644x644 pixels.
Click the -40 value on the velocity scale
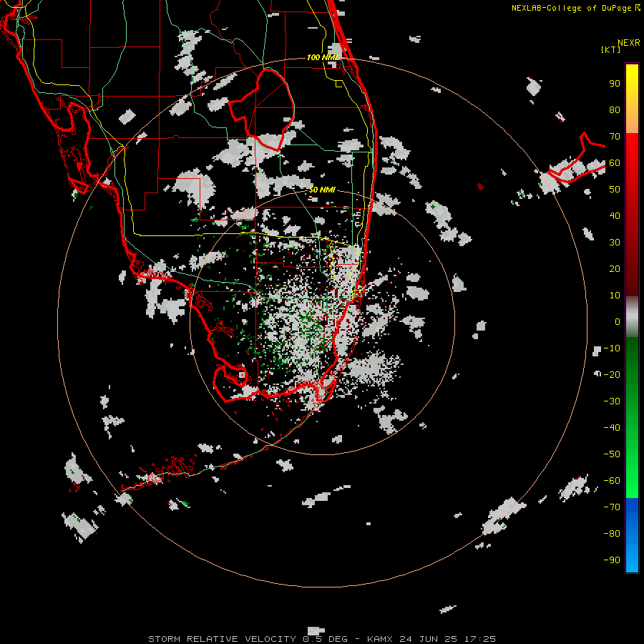click(x=612, y=428)
